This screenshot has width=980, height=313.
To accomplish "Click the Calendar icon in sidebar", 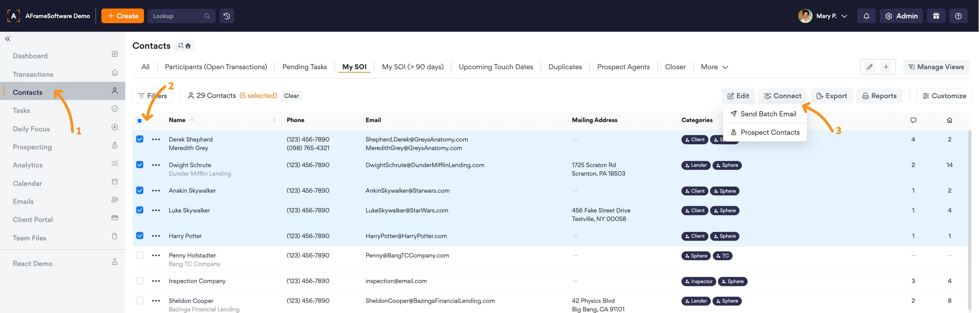I will pos(115,182).
